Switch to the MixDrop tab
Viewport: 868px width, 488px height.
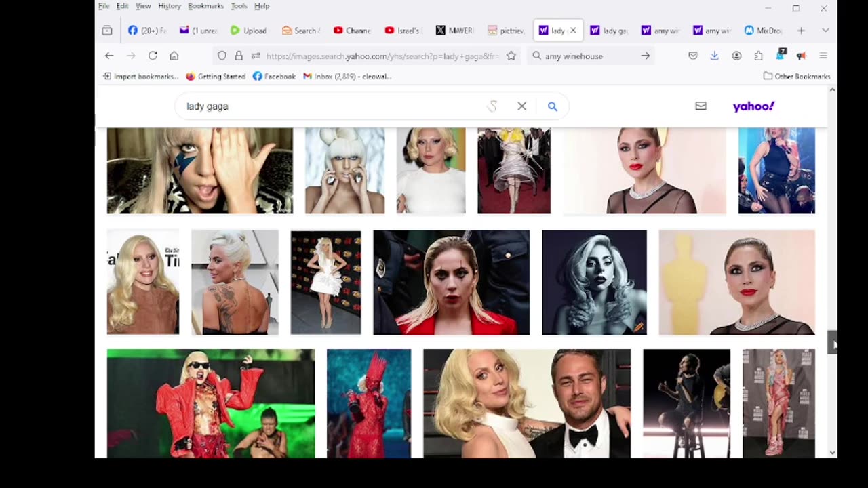(x=764, y=30)
